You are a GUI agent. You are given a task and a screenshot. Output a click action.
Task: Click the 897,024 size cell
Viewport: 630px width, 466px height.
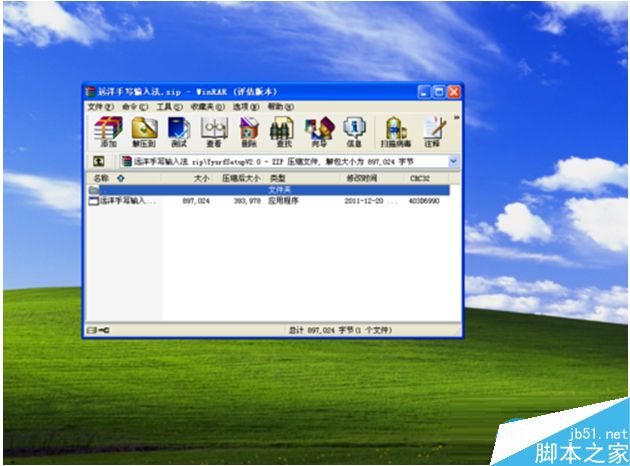pos(196,200)
